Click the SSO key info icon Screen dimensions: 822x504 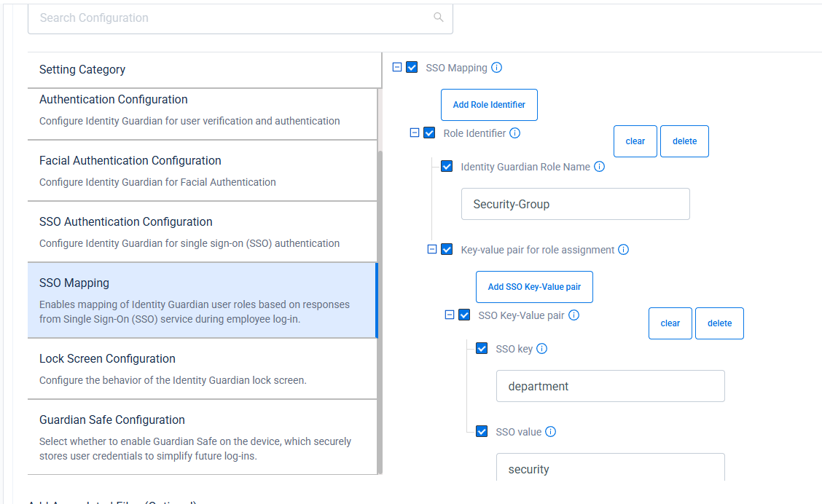click(541, 348)
